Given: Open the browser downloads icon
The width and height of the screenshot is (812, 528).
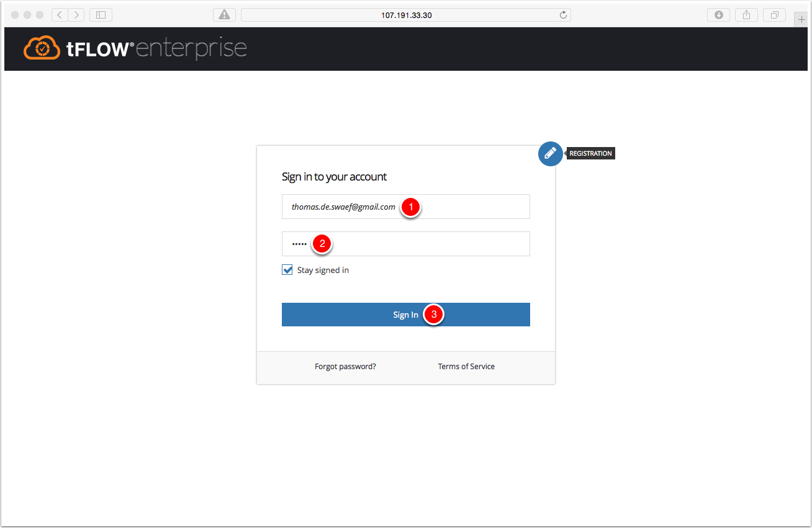Looking at the screenshot, I should pos(718,15).
